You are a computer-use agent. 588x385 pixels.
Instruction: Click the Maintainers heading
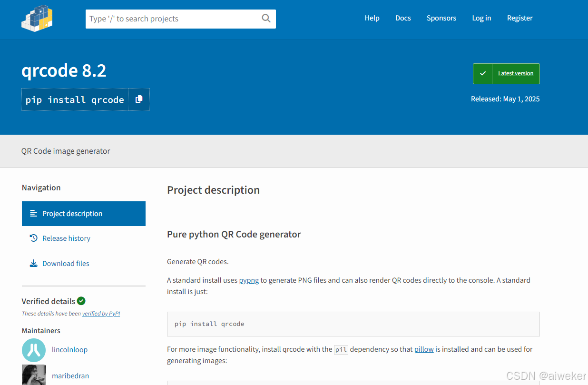point(41,331)
